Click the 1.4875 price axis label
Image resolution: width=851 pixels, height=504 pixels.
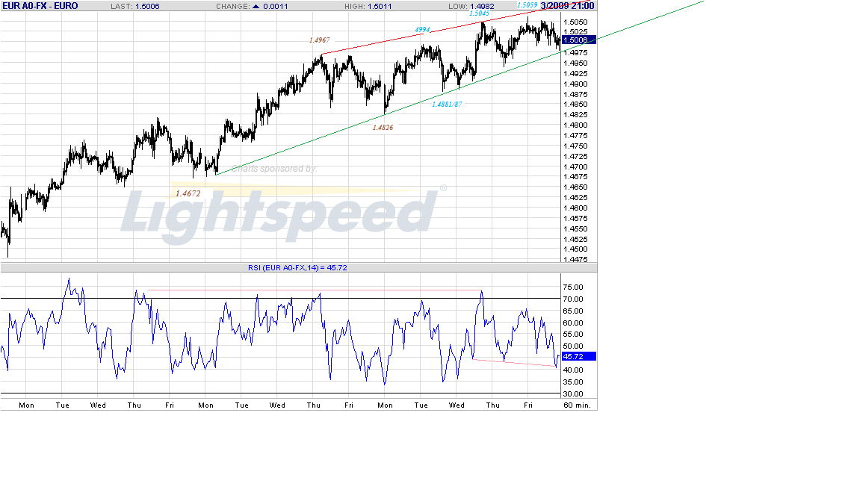pos(575,94)
